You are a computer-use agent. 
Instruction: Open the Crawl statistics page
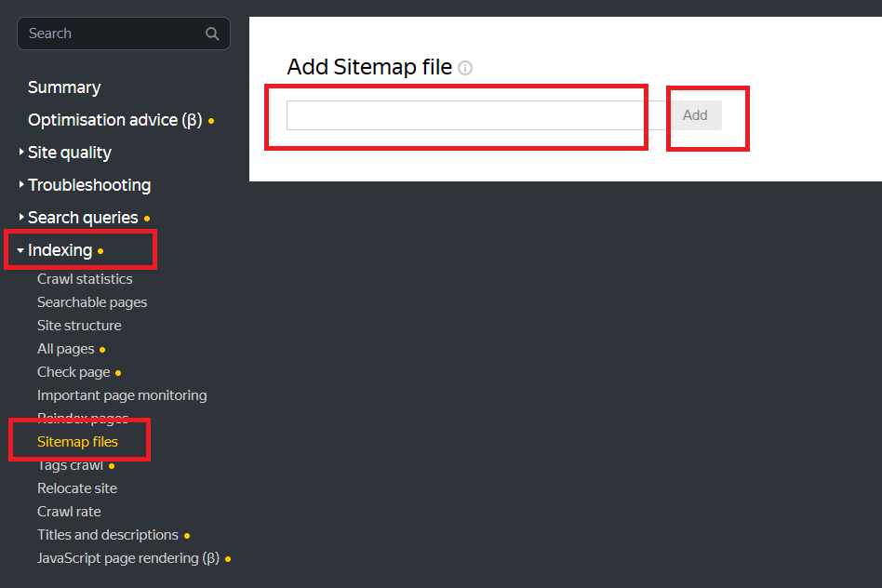pos(84,278)
